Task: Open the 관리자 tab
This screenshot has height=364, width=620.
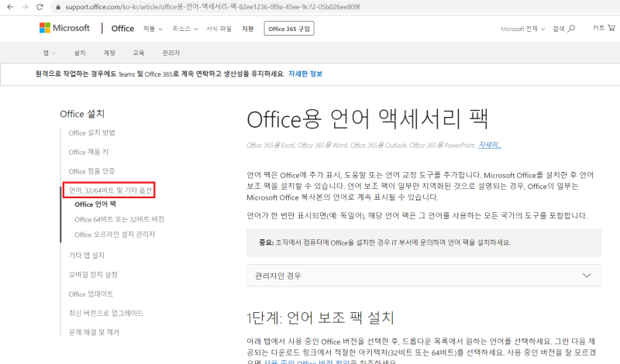Action: (x=170, y=53)
